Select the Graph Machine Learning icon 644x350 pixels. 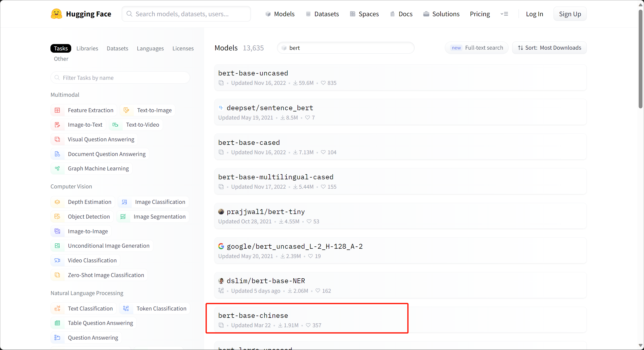coord(58,168)
